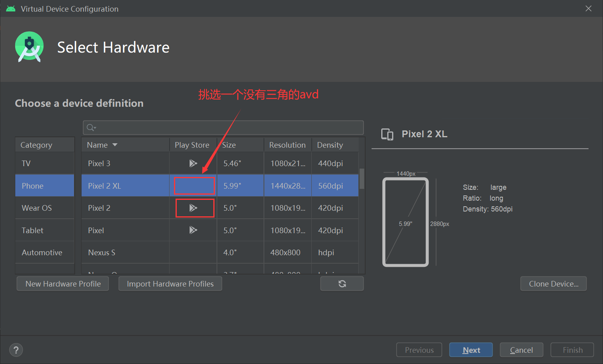
Task: Click the Android Studio logo in header
Action: [x=29, y=47]
